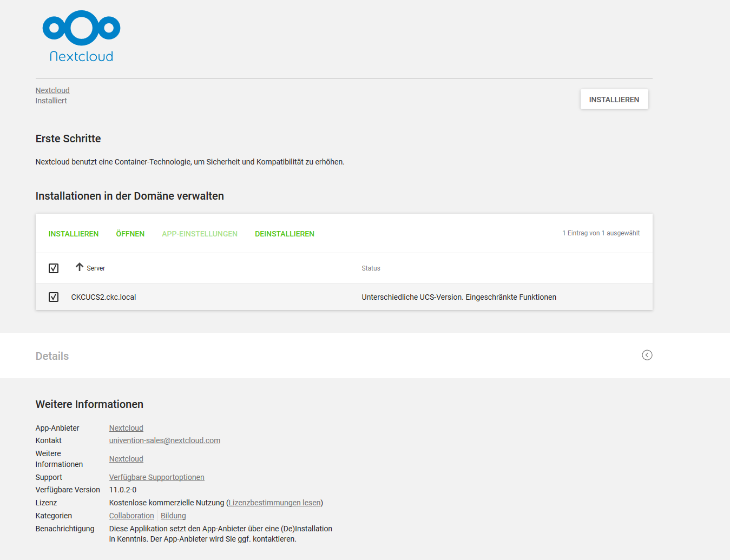This screenshot has height=560, width=730.
Task: Open Verfügbare Supportoptionen link
Action: click(x=156, y=477)
